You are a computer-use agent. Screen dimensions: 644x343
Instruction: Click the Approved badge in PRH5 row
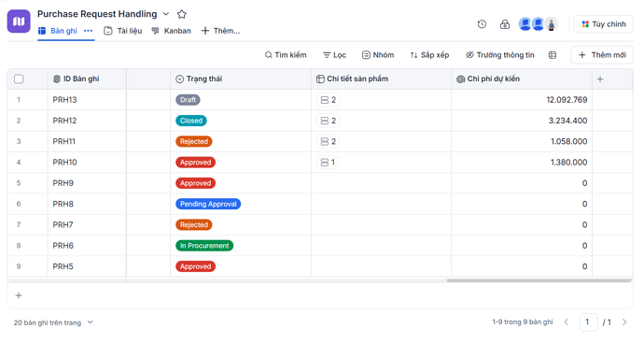point(195,266)
